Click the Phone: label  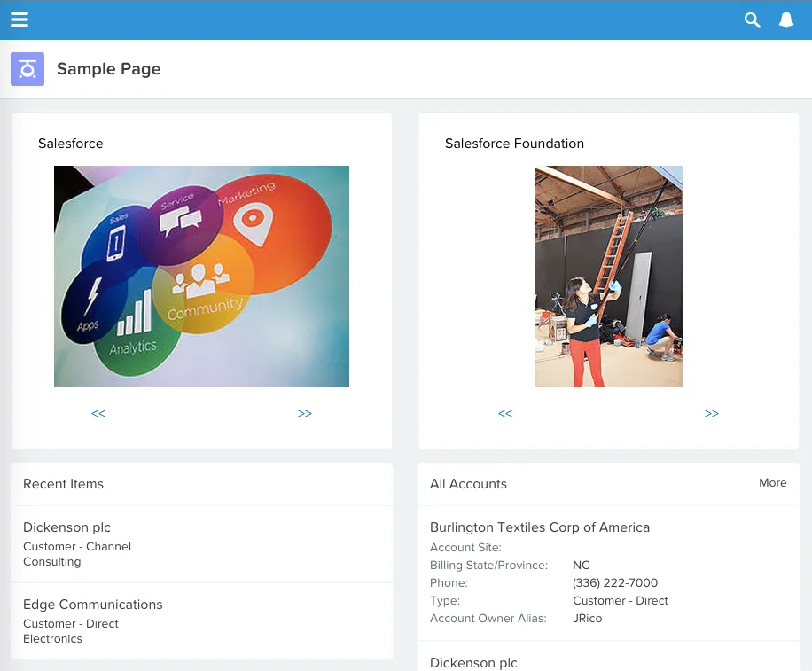click(x=449, y=583)
